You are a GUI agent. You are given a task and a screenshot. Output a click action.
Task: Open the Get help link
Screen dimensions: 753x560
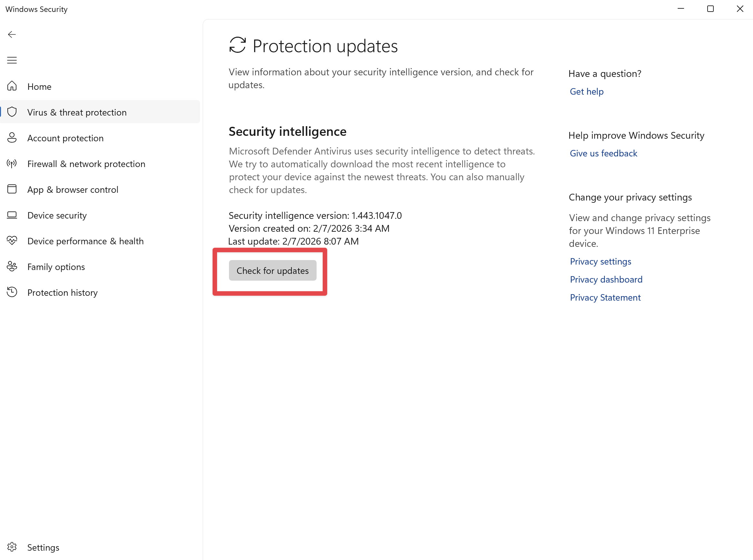click(586, 91)
